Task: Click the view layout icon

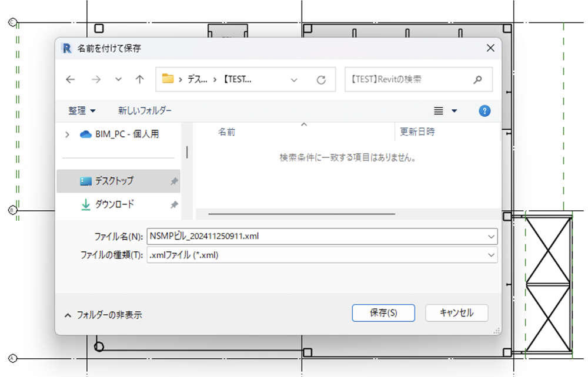Action: [x=438, y=111]
